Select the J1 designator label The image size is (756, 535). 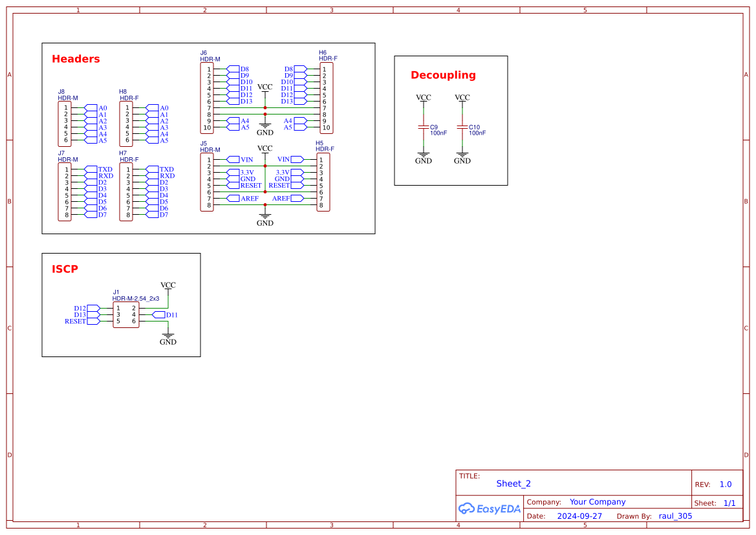(x=116, y=292)
